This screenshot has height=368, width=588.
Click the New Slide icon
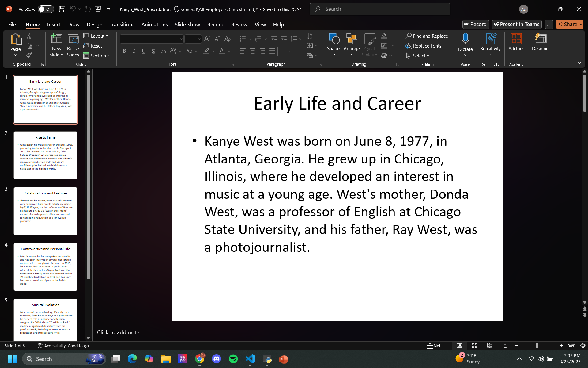pos(56,39)
